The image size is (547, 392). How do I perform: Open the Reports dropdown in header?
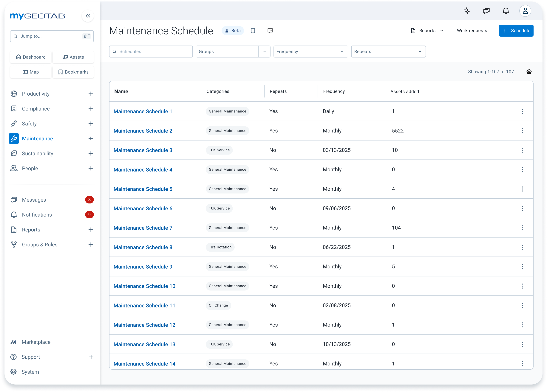coord(427,31)
